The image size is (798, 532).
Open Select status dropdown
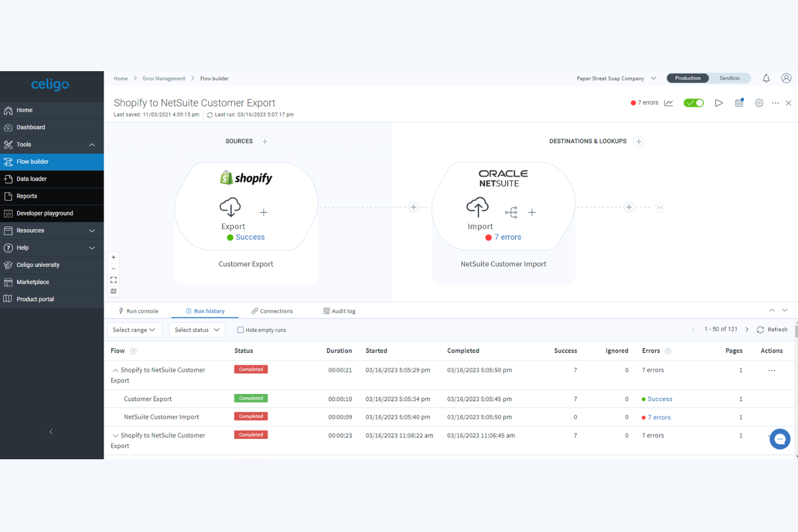[x=197, y=330]
